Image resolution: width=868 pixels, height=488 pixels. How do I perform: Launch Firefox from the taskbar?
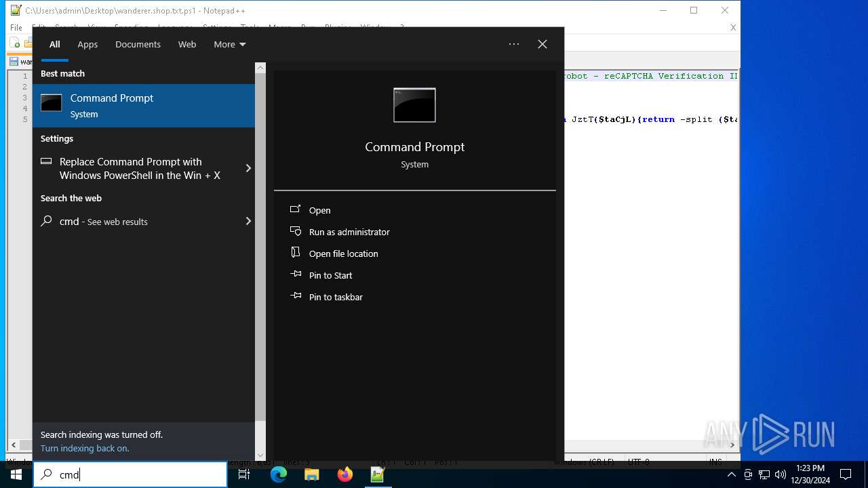(345, 474)
